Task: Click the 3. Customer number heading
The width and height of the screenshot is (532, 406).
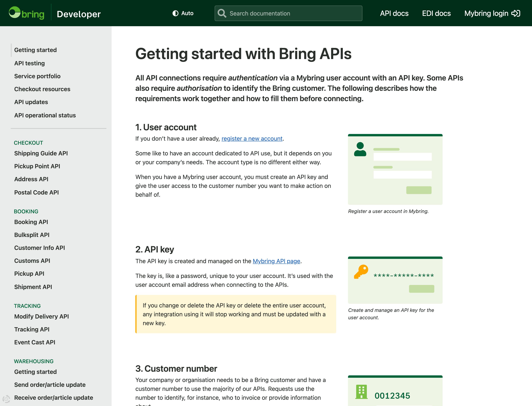Action: (176, 369)
